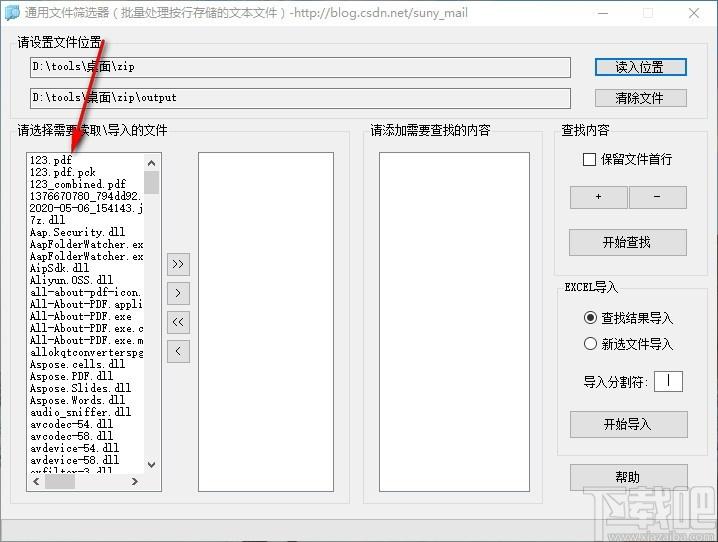Viewport: 718px width, 542px height.
Task: Click the plus button to add search content
Action: (x=598, y=197)
